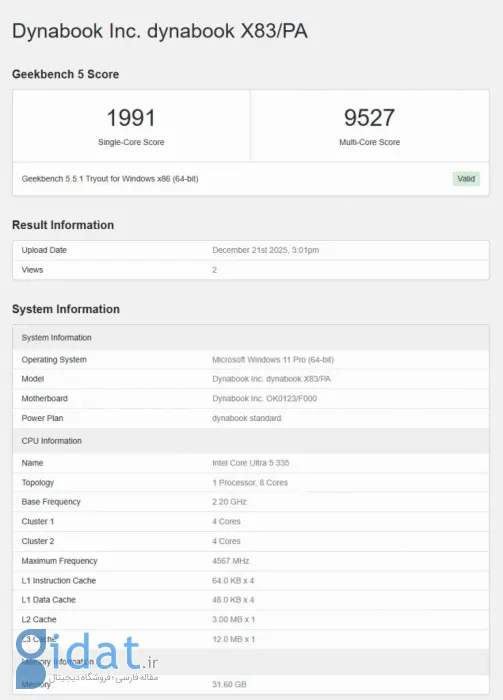Image resolution: width=503 pixels, height=700 pixels.
Task: Select 4 Cores value in Cluster 2 row
Action: [x=226, y=541]
